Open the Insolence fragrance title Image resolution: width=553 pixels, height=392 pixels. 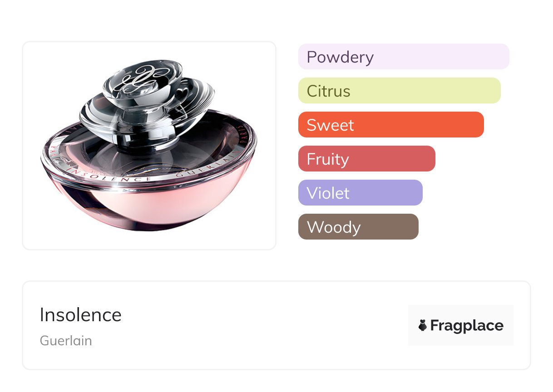[81, 315]
